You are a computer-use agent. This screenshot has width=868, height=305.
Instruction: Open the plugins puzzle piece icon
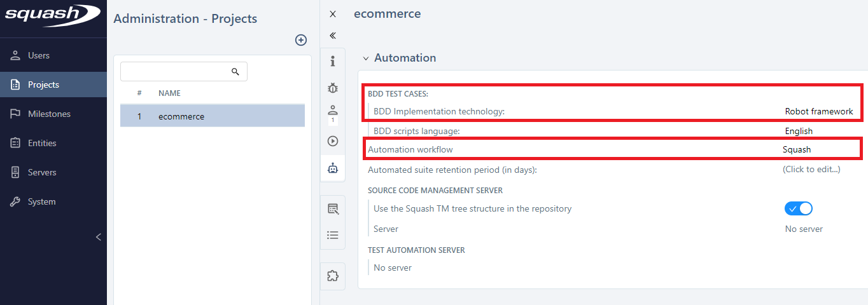pos(332,276)
